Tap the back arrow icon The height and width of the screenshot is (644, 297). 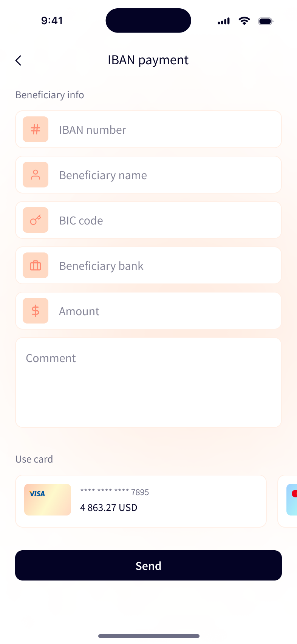[x=19, y=60]
